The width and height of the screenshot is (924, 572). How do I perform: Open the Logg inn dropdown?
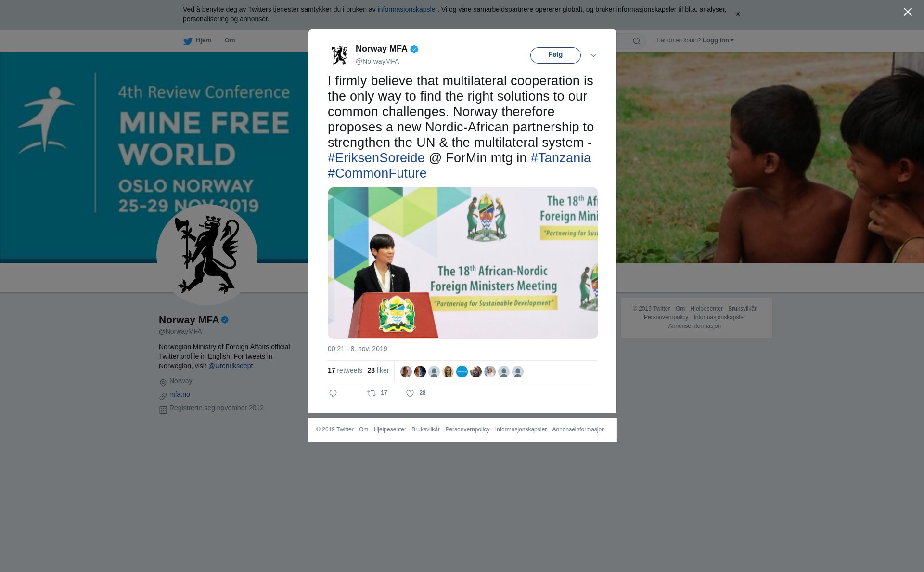pos(718,40)
